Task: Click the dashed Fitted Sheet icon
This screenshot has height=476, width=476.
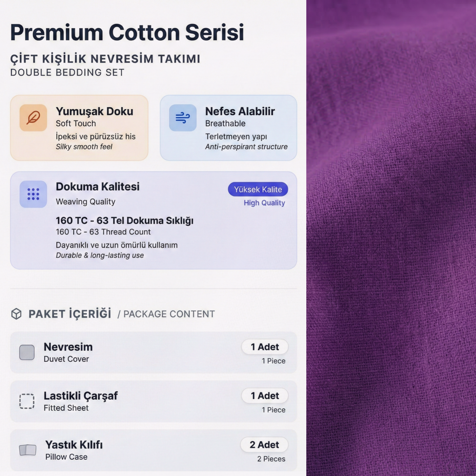Action: pos(27,401)
